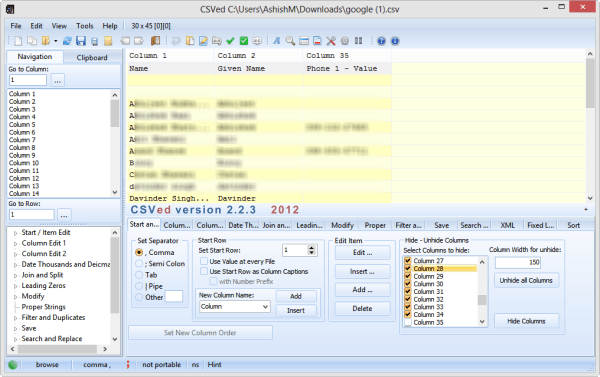600x377 pixels.
Task: Click the move-column-right arrow toolbar icon
Action: 139,41
